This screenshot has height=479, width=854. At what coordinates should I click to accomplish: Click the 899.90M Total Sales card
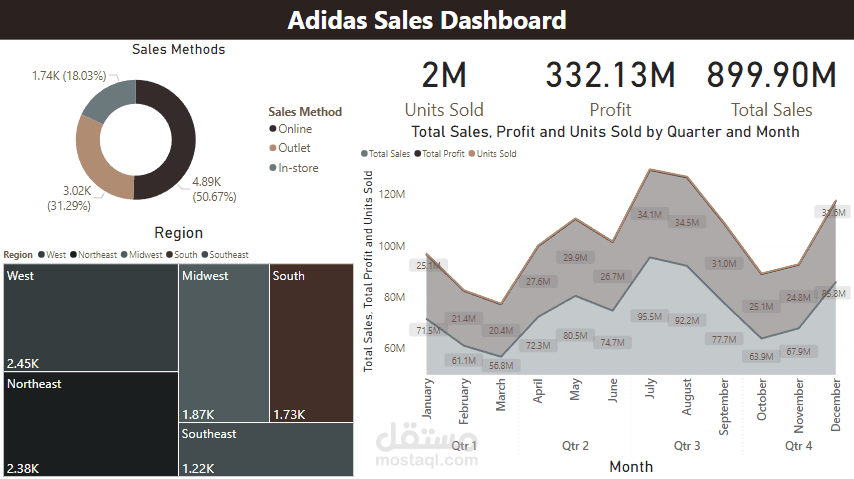771,89
